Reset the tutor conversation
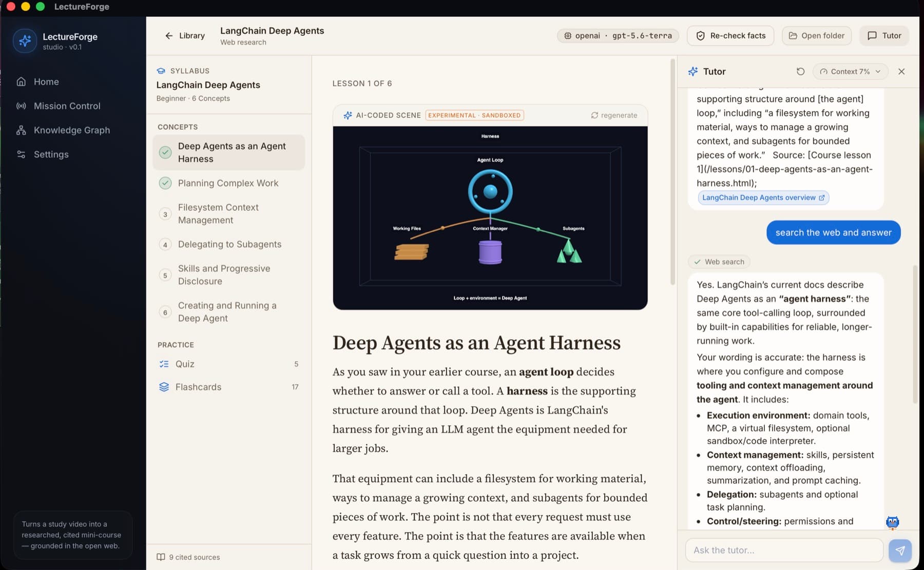Screen dimensions: 924x570 point(800,71)
